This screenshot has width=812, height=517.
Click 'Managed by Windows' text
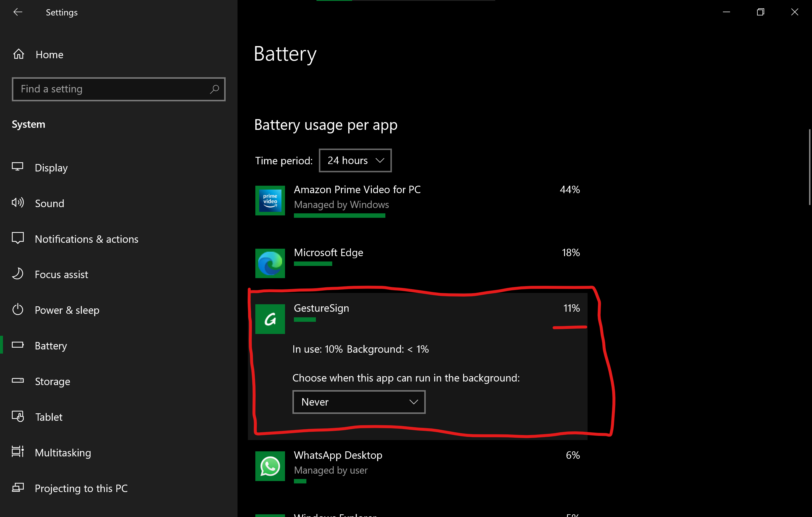[341, 205]
